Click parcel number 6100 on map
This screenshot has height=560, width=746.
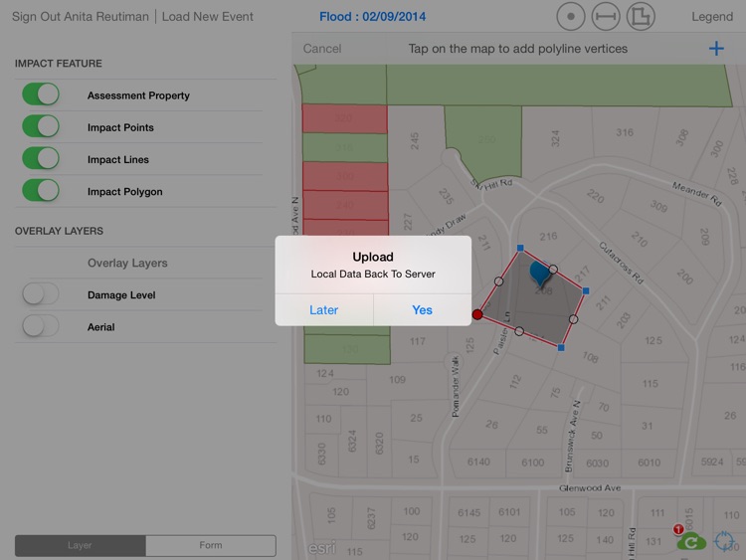[x=533, y=463]
